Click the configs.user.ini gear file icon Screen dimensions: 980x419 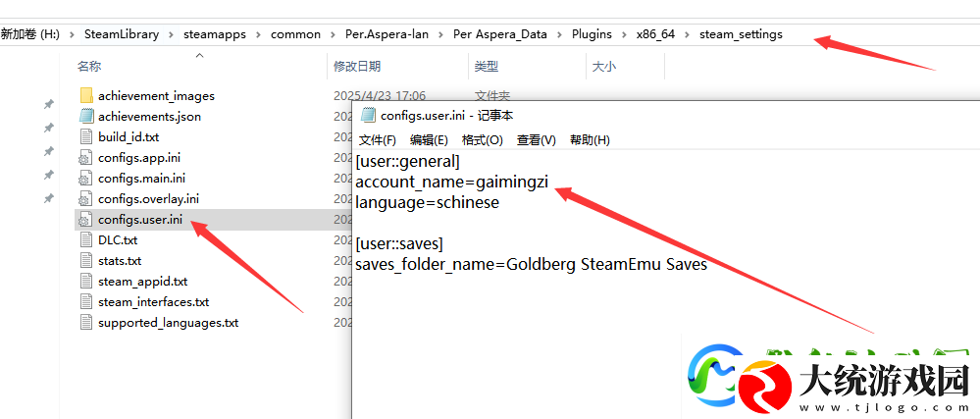(86, 220)
